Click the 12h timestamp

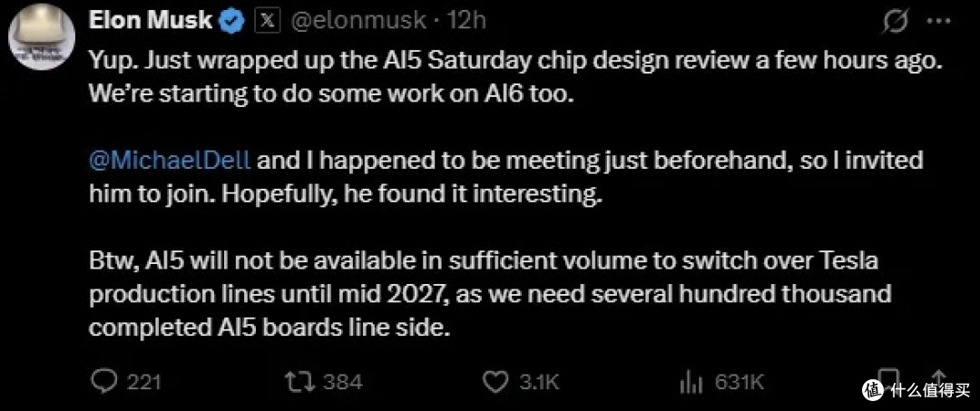(x=467, y=21)
